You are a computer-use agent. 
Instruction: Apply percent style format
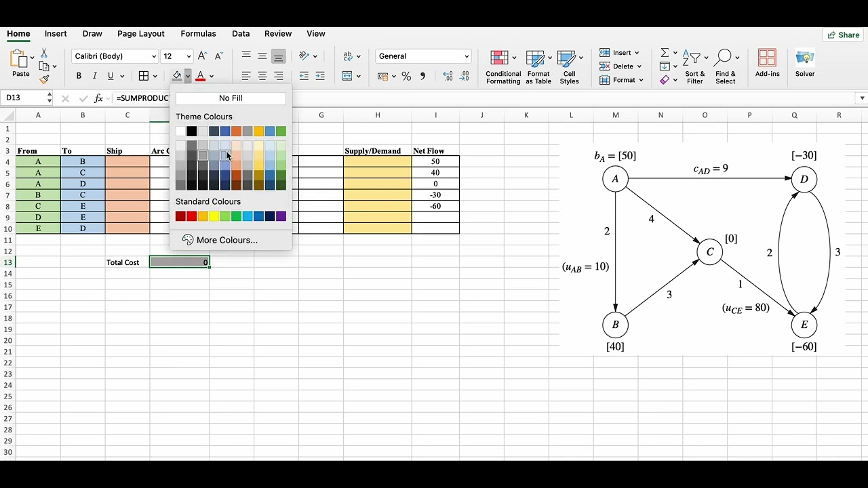pos(406,77)
